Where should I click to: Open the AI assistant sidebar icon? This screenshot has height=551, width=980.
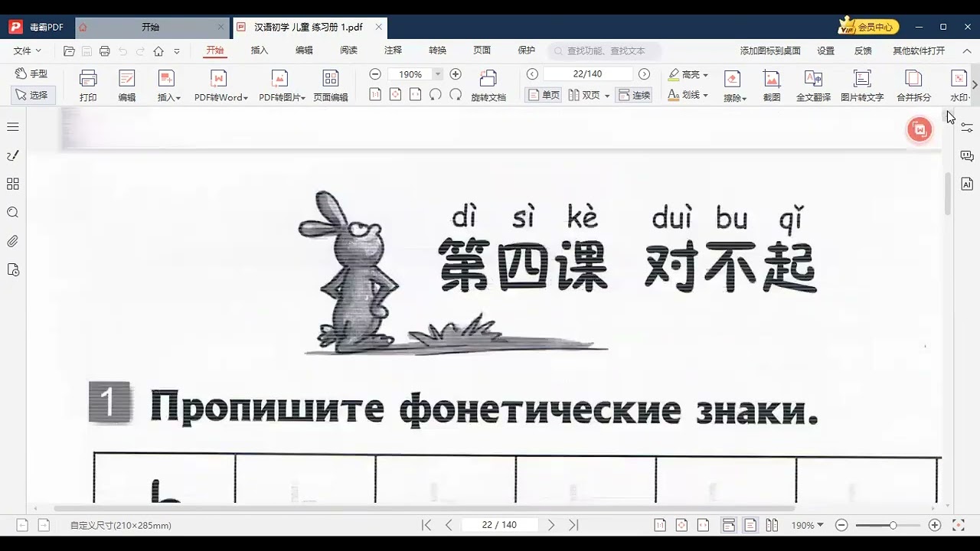(x=967, y=184)
